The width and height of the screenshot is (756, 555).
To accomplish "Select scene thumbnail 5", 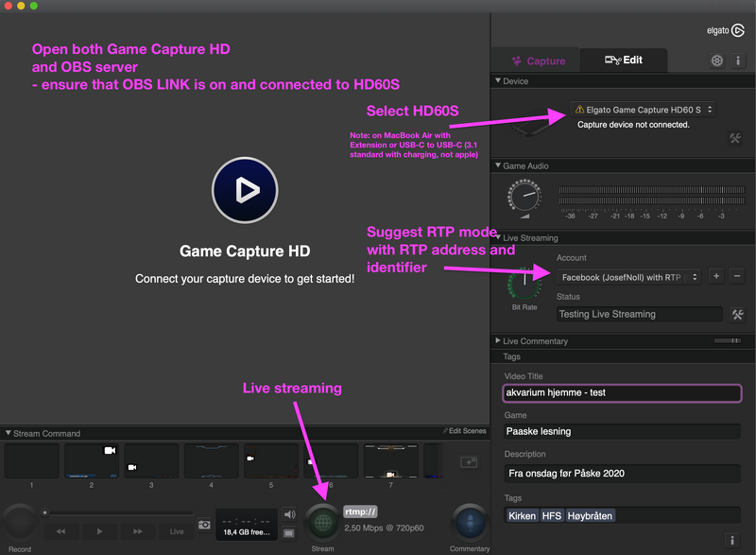I will click(271, 461).
